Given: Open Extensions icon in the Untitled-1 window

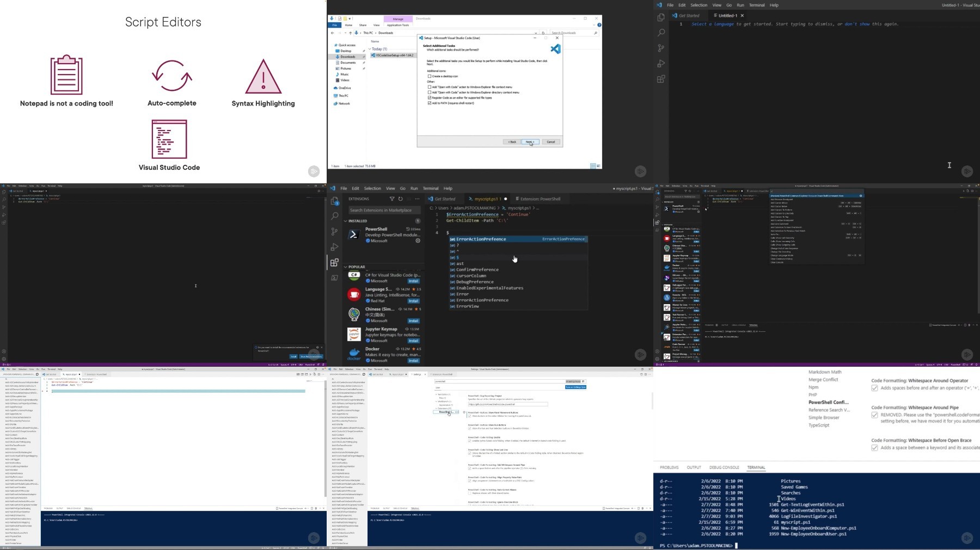Looking at the screenshot, I should pyautogui.click(x=661, y=79).
